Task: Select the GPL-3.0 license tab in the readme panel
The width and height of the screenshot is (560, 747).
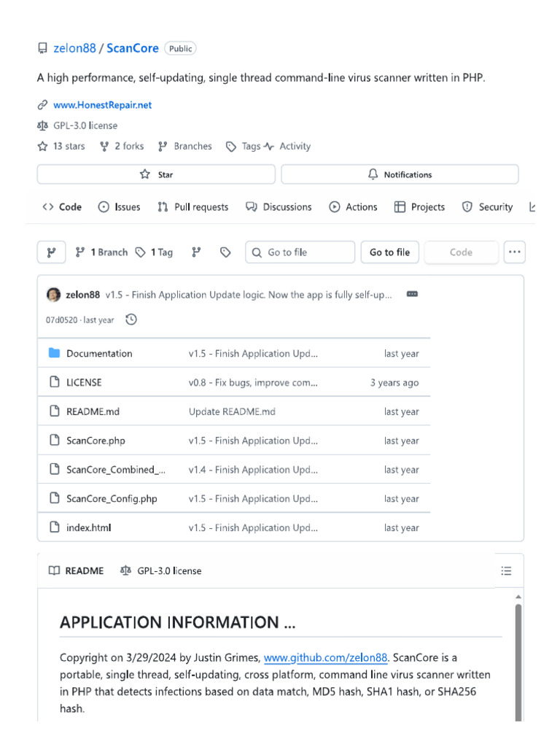Action: click(161, 570)
